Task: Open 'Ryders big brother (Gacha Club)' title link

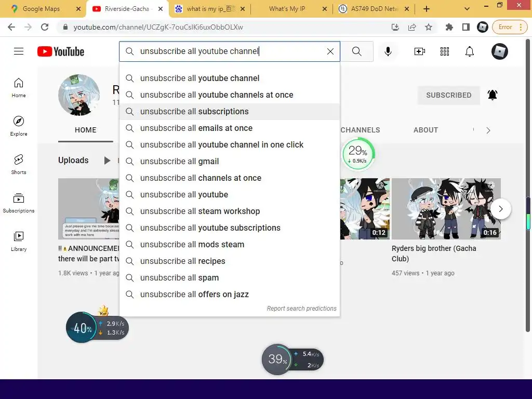Action: (434, 254)
